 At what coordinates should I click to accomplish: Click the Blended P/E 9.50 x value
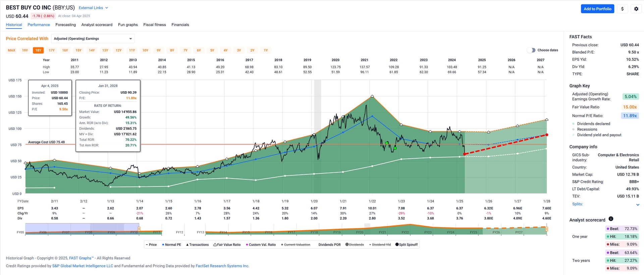(x=633, y=52)
